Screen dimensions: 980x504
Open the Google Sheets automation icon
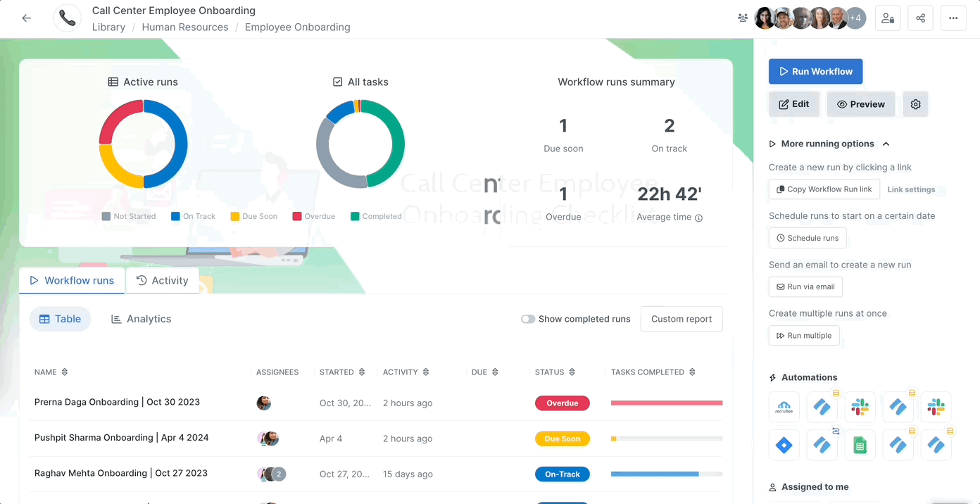coord(860,445)
